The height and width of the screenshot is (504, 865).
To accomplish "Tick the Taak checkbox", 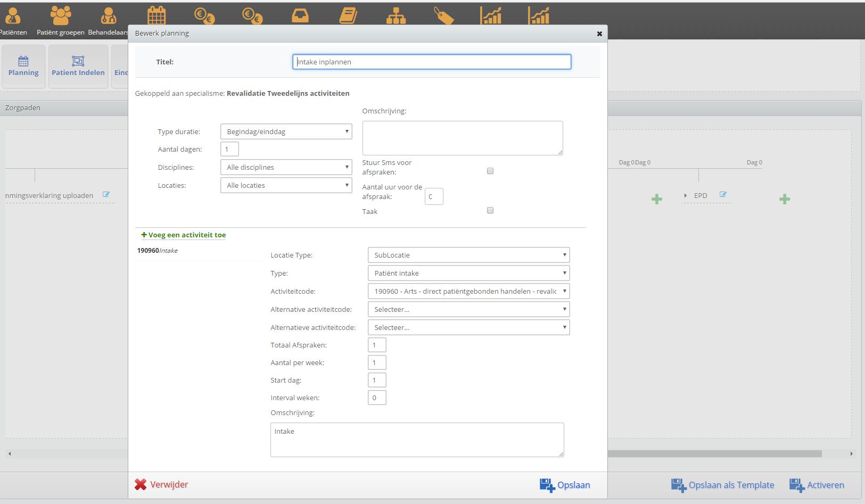I will pyautogui.click(x=490, y=210).
